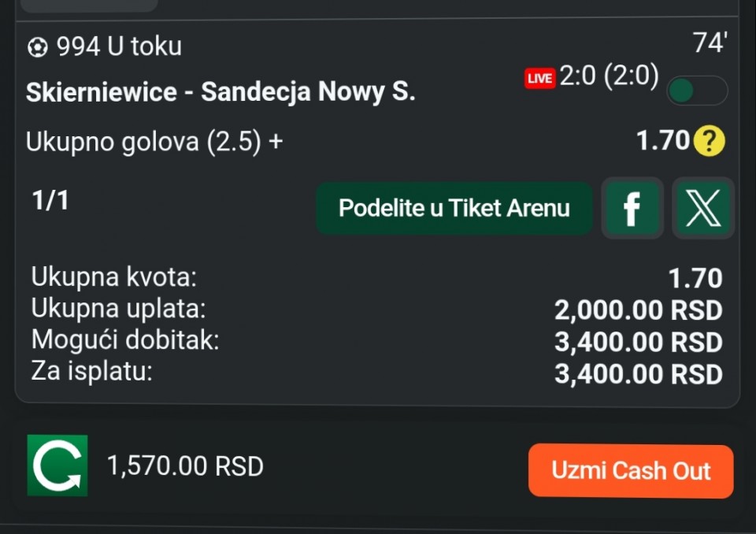
Task: Click the 1/1 ticket counter
Action: [x=50, y=201]
